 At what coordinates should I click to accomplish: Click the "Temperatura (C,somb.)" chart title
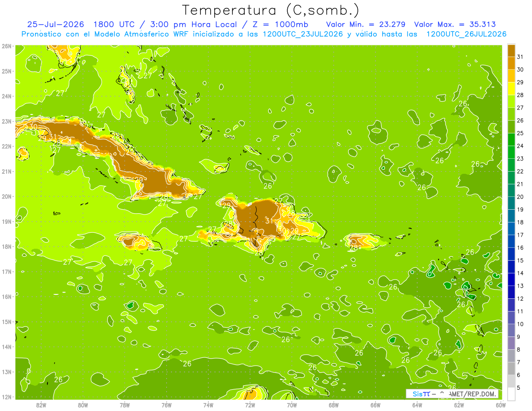point(271,10)
